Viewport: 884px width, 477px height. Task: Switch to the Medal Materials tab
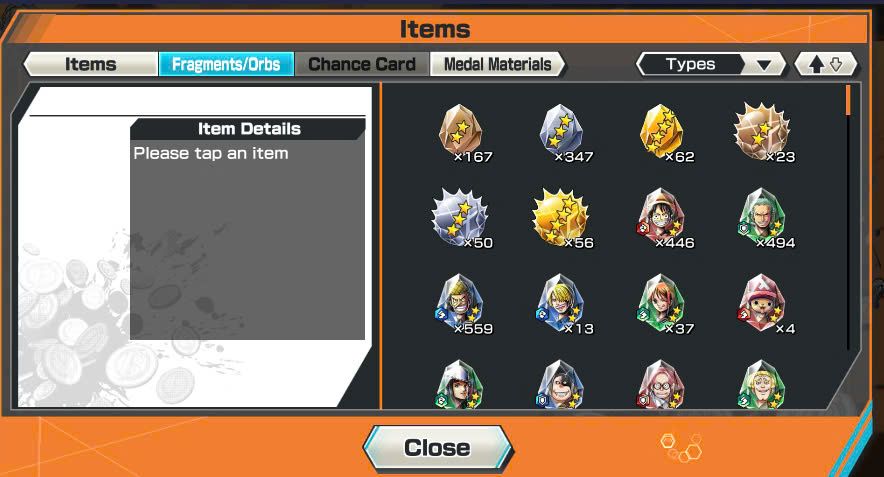click(x=497, y=64)
